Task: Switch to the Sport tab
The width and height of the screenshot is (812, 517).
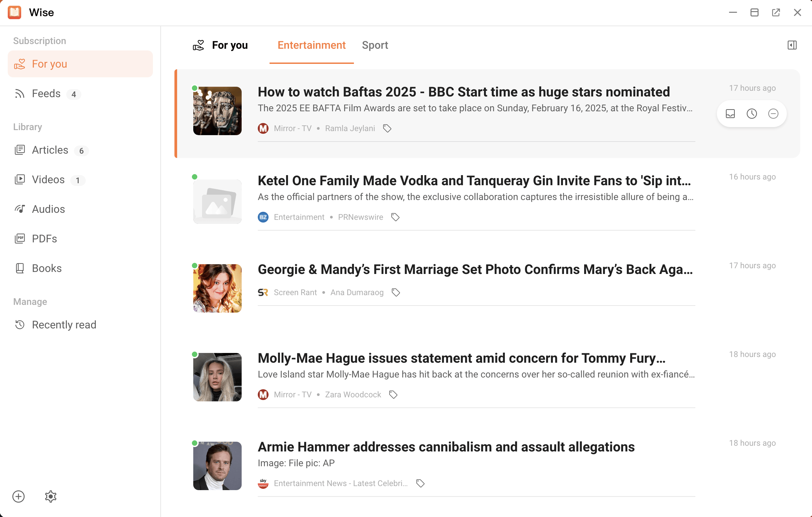Action: tap(375, 45)
